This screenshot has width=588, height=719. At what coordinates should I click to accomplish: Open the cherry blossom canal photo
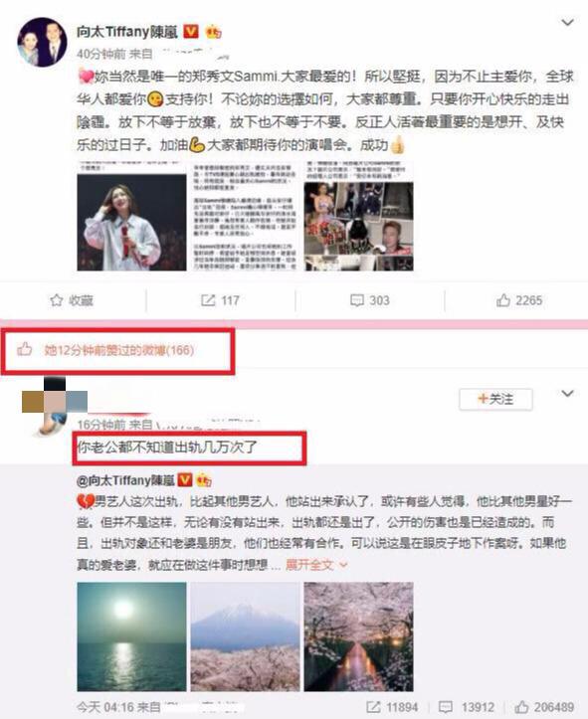(x=359, y=636)
